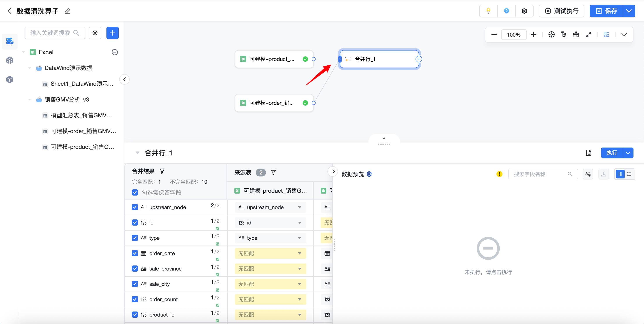
Task: Uncheck the order_date field checkbox
Action: [x=135, y=253]
